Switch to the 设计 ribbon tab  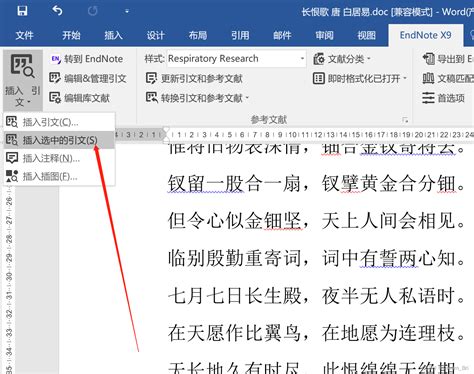click(x=156, y=35)
